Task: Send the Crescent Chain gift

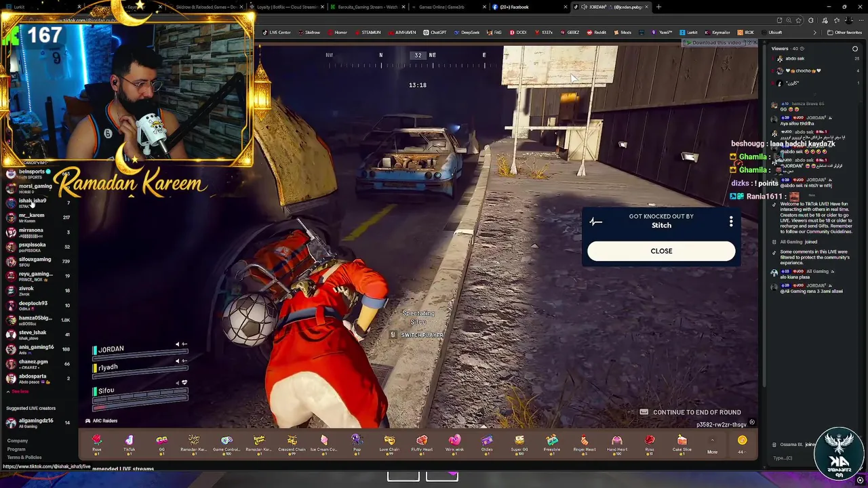Action: pyautogui.click(x=292, y=443)
